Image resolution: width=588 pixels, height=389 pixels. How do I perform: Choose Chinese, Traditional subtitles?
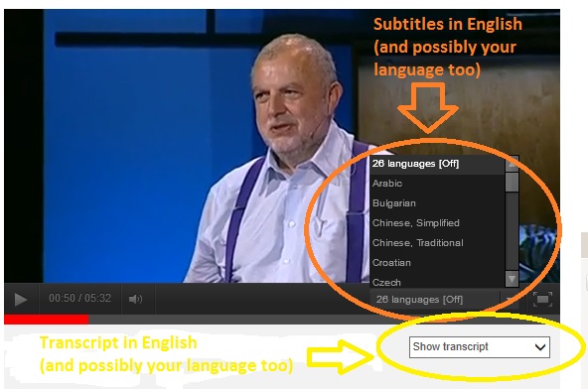(x=437, y=243)
